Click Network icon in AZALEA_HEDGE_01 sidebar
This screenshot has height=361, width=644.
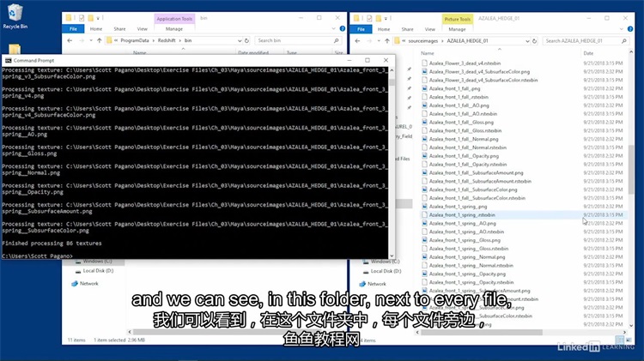pos(362,284)
